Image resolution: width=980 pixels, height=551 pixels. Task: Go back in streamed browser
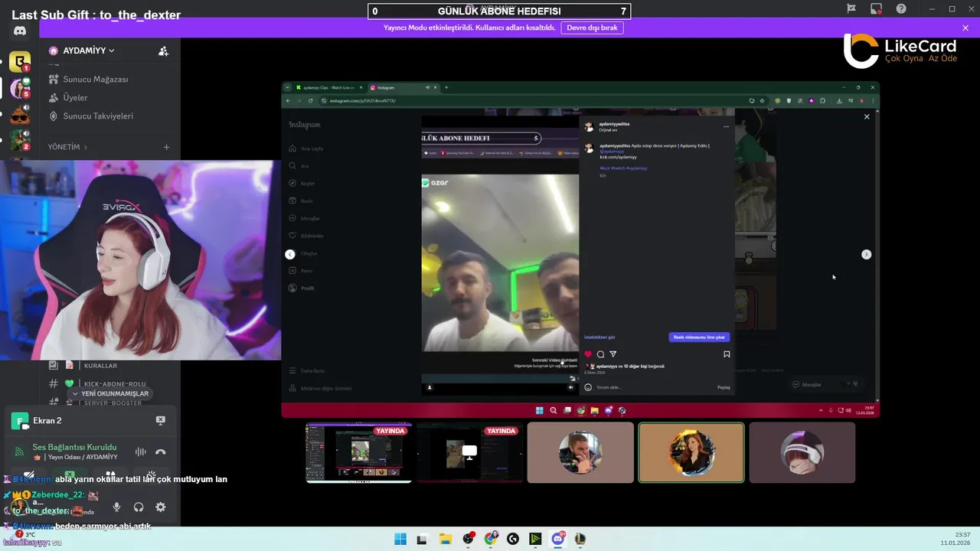tap(289, 100)
